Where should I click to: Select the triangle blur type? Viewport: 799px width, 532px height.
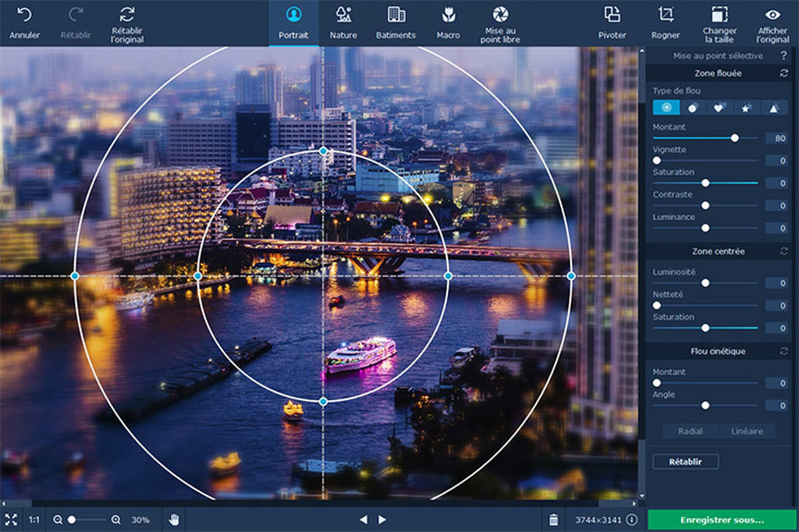point(773,108)
